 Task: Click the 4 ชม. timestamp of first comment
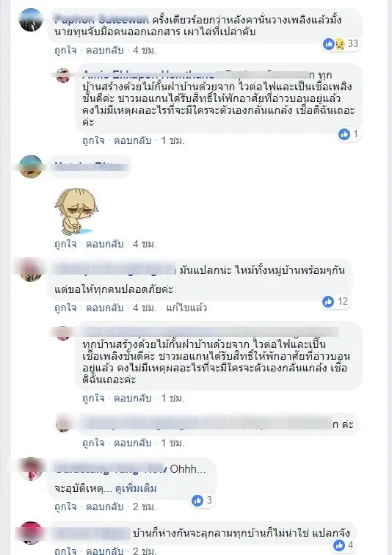pyautogui.click(x=145, y=50)
